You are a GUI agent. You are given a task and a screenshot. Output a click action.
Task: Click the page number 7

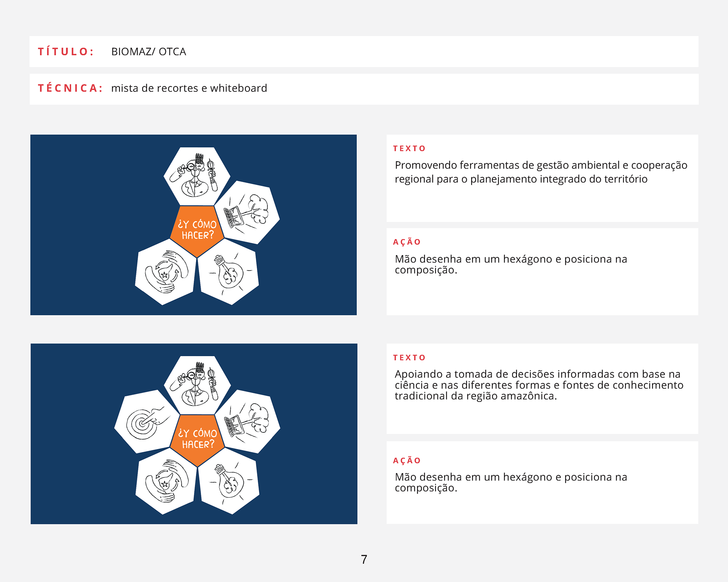[x=364, y=559]
